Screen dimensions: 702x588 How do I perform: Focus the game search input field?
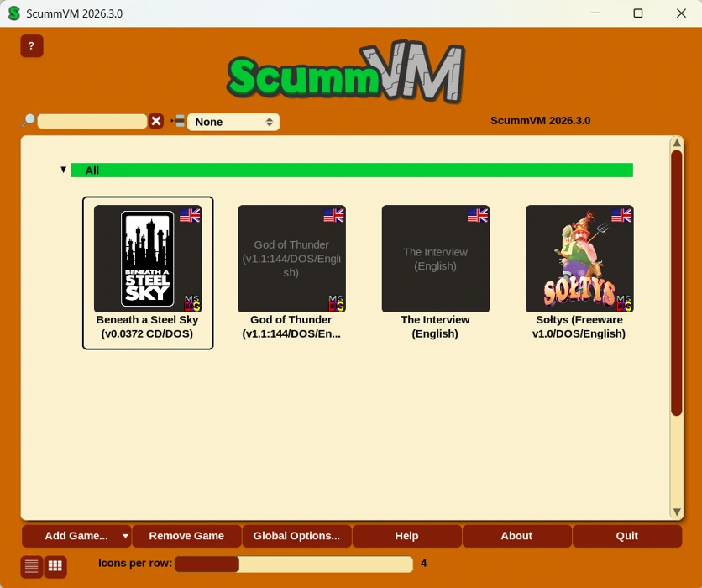point(92,121)
